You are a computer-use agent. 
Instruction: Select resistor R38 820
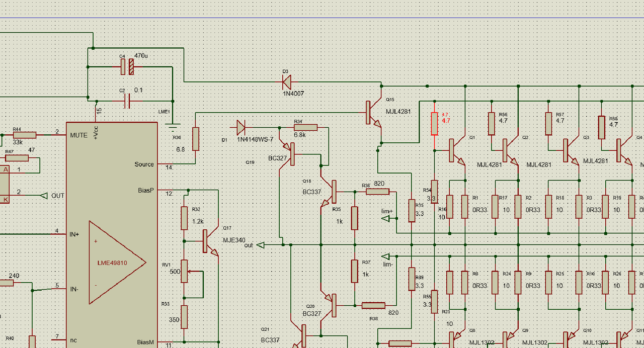click(373, 305)
